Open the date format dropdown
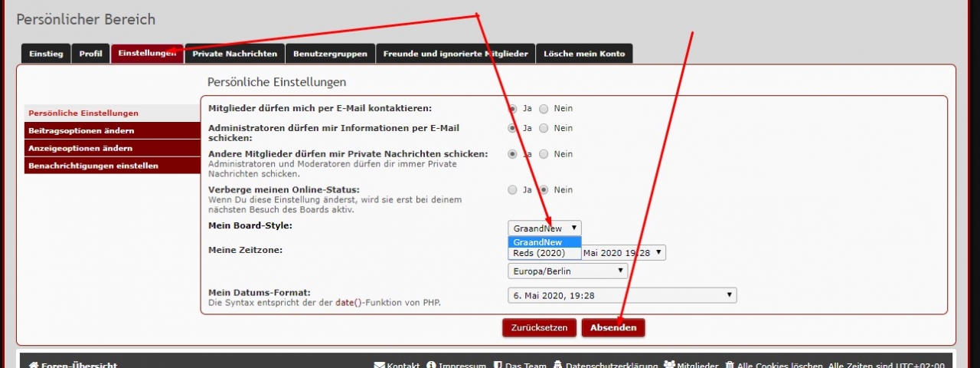 622,295
